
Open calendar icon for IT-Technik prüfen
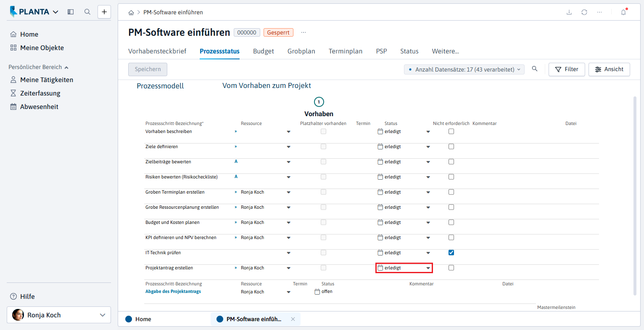380,253
